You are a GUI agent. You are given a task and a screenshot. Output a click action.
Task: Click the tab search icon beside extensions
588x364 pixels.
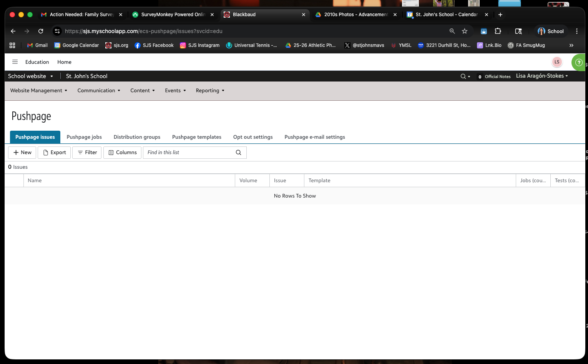point(518,31)
